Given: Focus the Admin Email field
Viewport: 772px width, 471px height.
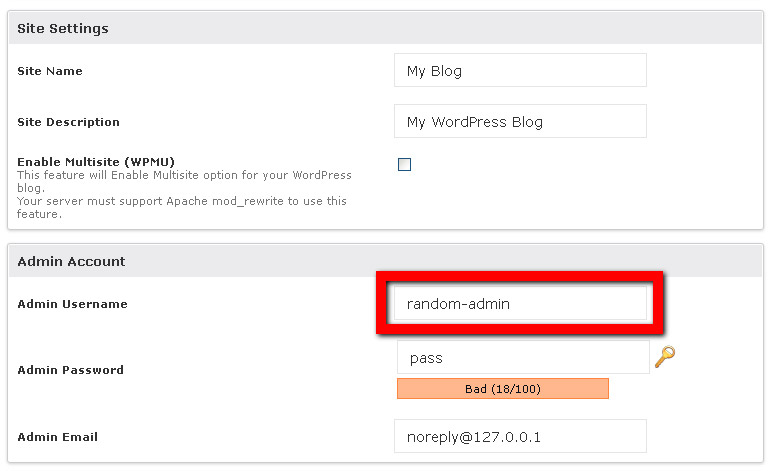Looking at the screenshot, I should (x=520, y=436).
